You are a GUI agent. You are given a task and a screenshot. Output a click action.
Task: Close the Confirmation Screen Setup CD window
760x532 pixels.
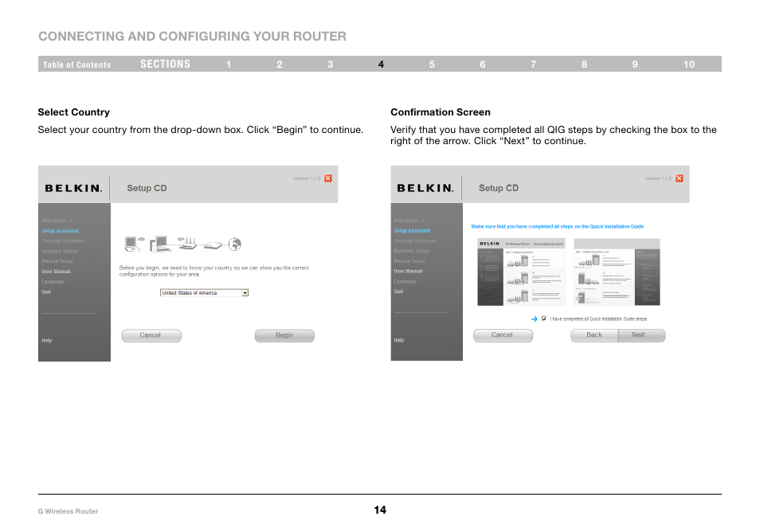[680, 178]
